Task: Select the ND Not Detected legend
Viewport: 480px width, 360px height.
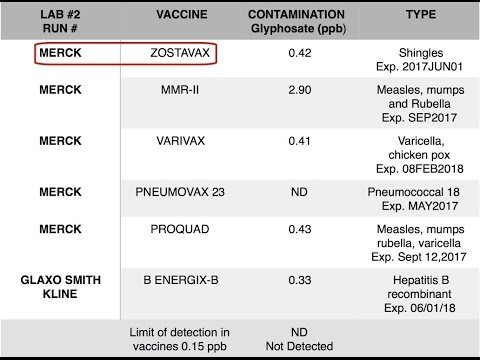Action: 299,339
